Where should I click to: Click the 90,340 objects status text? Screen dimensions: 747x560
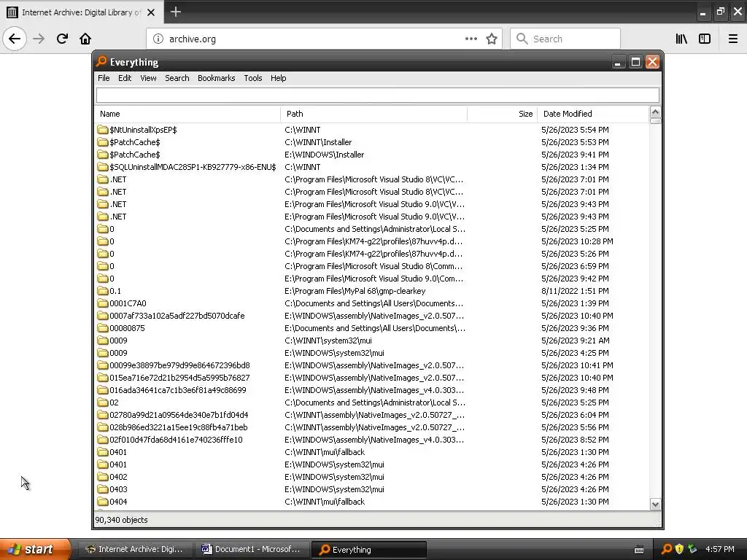122,520
